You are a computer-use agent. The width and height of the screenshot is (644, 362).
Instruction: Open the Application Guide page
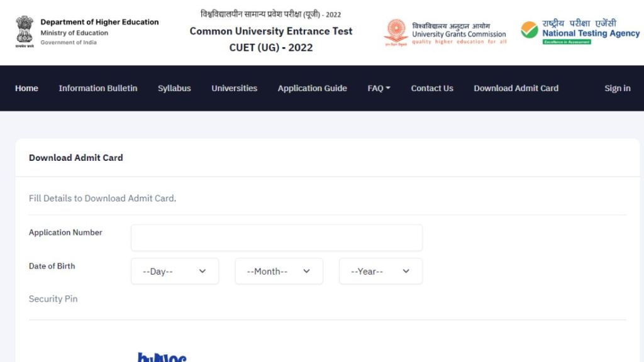point(312,89)
